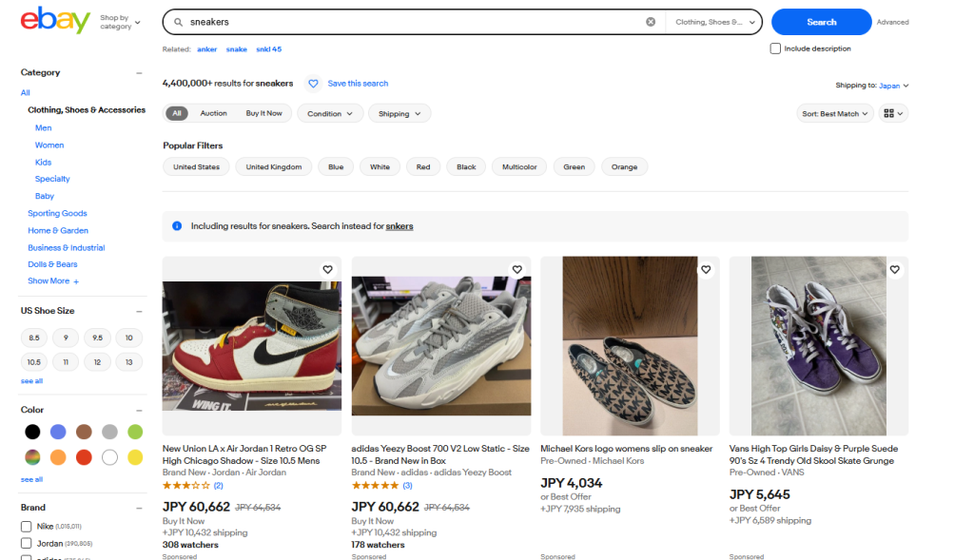Open Shop by category dropdown
The width and height of the screenshot is (974, 560).
120,23
